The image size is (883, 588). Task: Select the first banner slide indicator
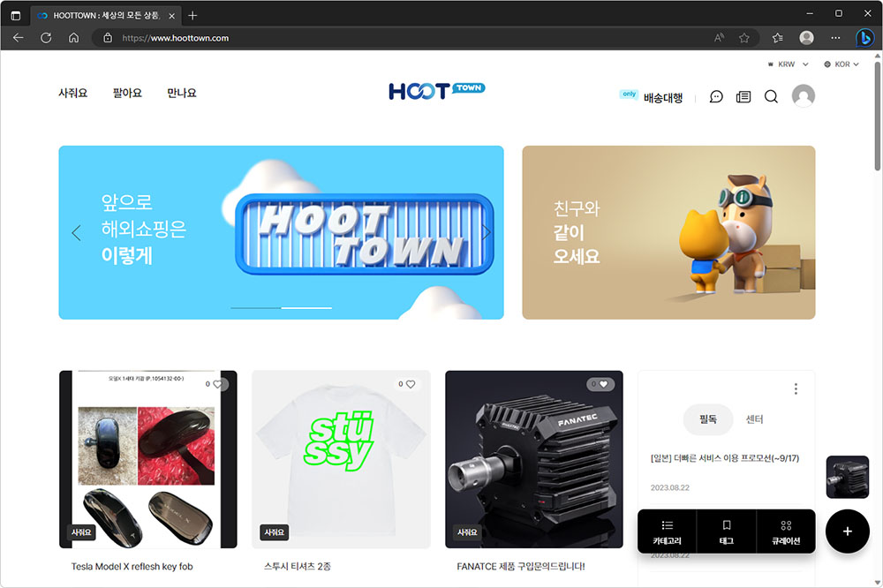[256, 308]
